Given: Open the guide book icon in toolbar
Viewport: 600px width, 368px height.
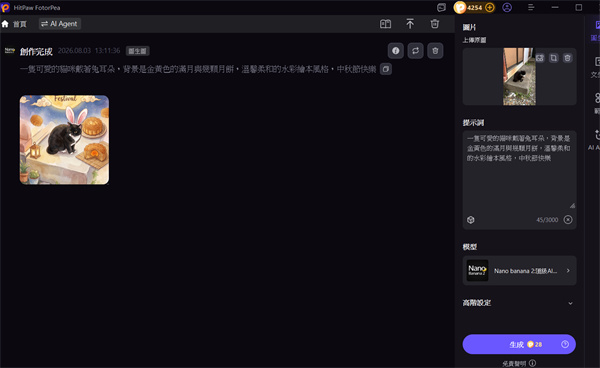Looking at the screenshot, I should click(x=385, y=24).
